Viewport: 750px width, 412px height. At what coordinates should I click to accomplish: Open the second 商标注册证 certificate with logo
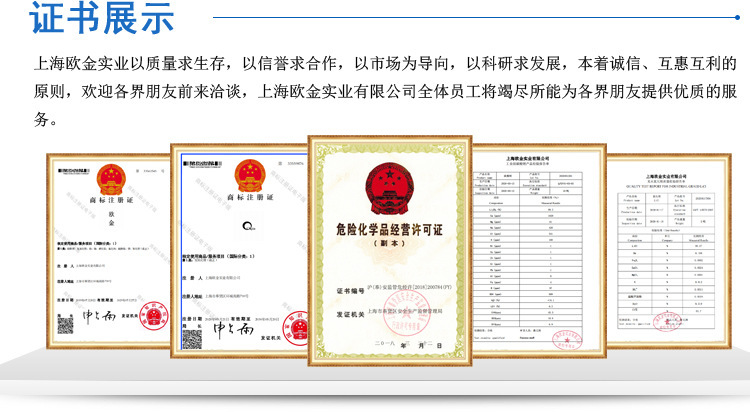[239, 250]
